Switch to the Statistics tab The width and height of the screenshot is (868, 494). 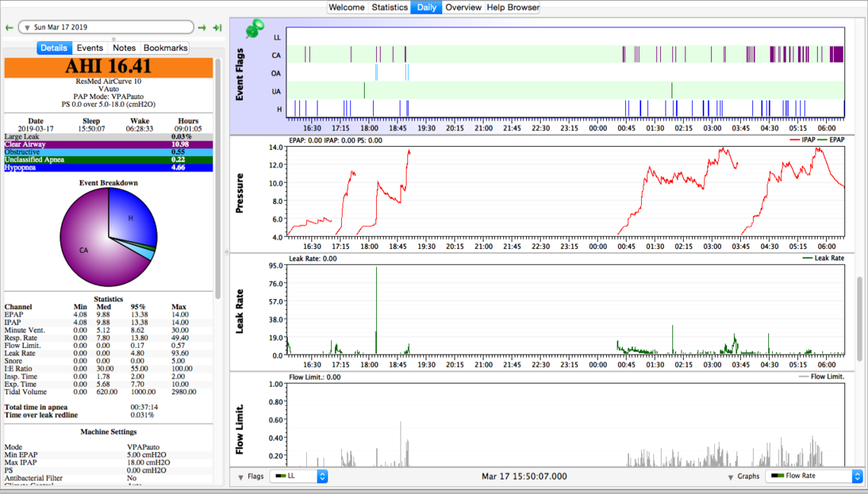coord(389,7)
